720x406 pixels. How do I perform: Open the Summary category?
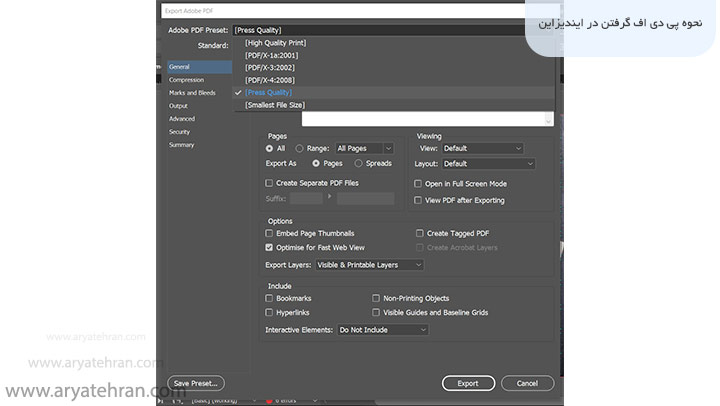(182, 145)
